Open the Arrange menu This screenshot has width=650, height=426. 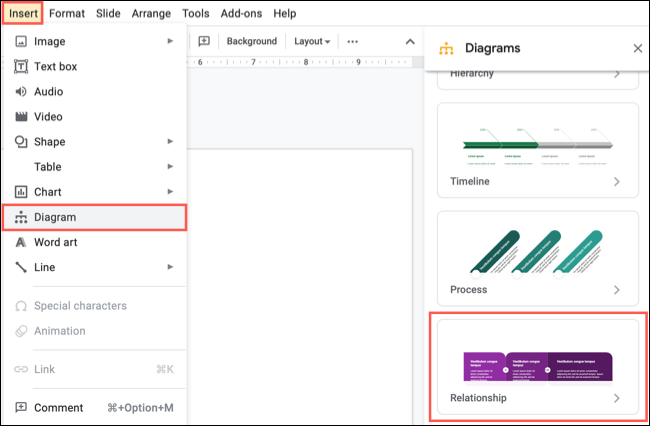152,13
